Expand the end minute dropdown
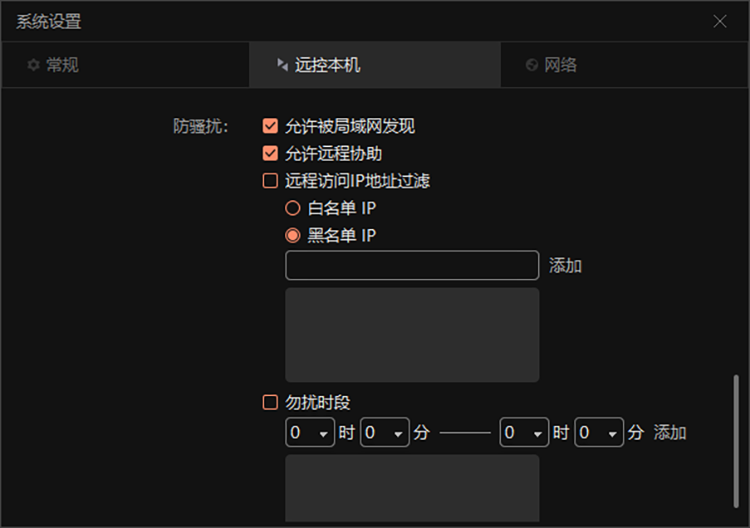The image size is (750, 528). pos(599,432)
